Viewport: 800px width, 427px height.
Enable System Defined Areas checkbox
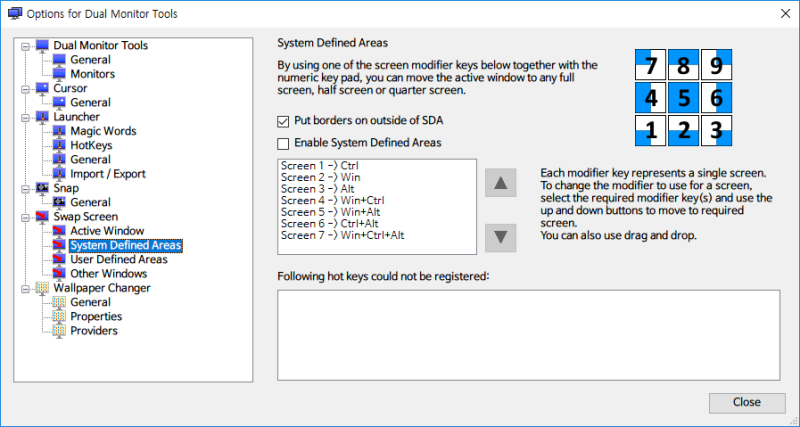[283, 143]
